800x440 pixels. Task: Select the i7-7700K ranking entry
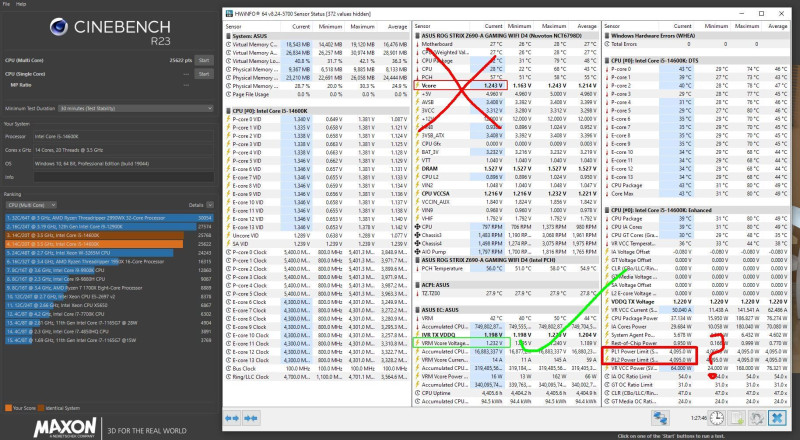(109, 314)
